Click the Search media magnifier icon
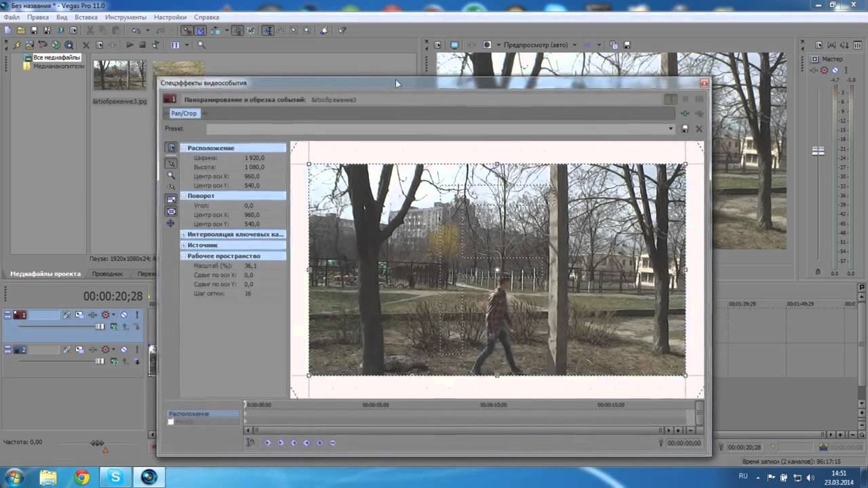This screenshot has height=488, width=868. [x=201, y=45]
